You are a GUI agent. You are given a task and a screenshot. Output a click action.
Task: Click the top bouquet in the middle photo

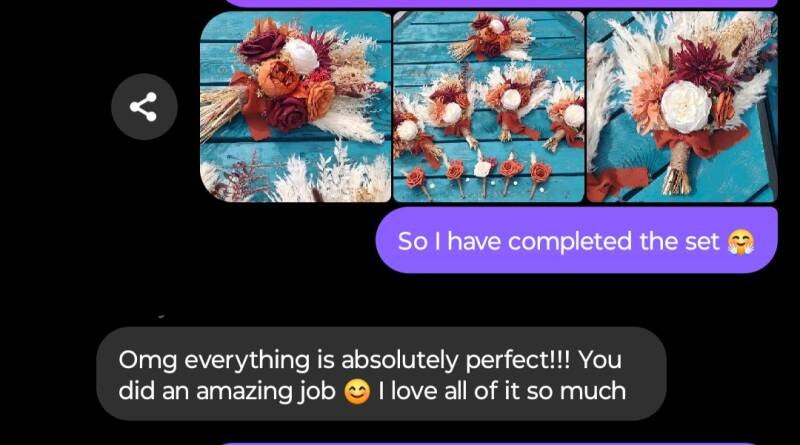488,37
